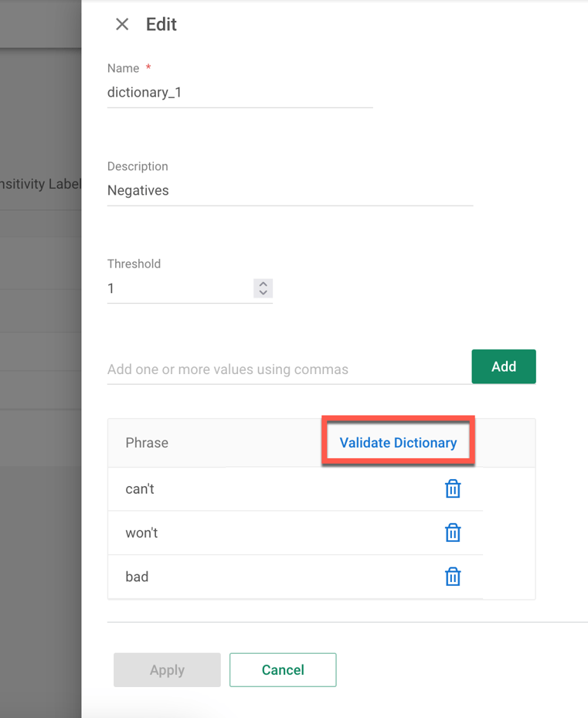
Task: Select the row containing "won't"
Action: (x=232, y=533)
